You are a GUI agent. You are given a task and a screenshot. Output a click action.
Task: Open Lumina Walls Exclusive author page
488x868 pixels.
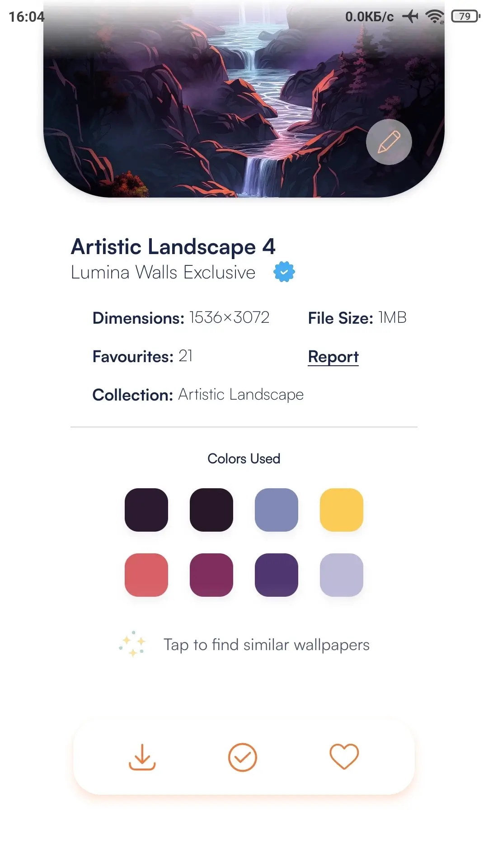(163, 272)
